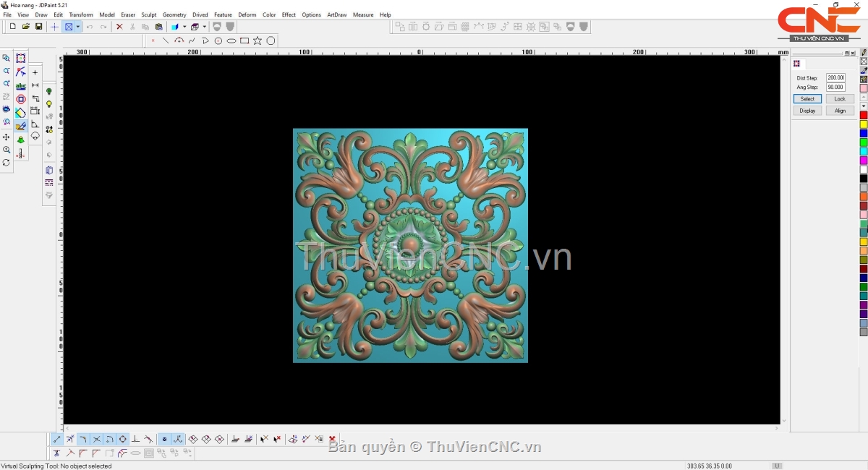This screenshot has height=470, width=868.
Task: Toggle the selected boxed-X view mode button
Action: 69,27
